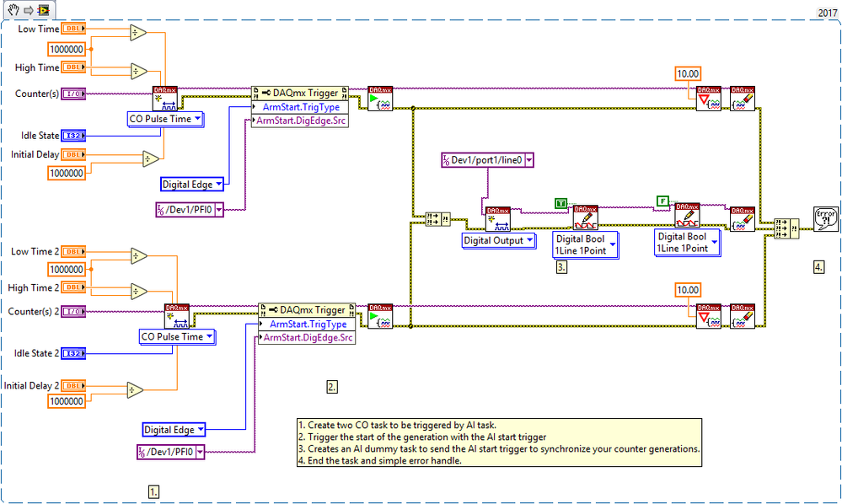842x504 pixels.
Task: Select the DAQmx Write node wired to F
Action: click(688, 215)
